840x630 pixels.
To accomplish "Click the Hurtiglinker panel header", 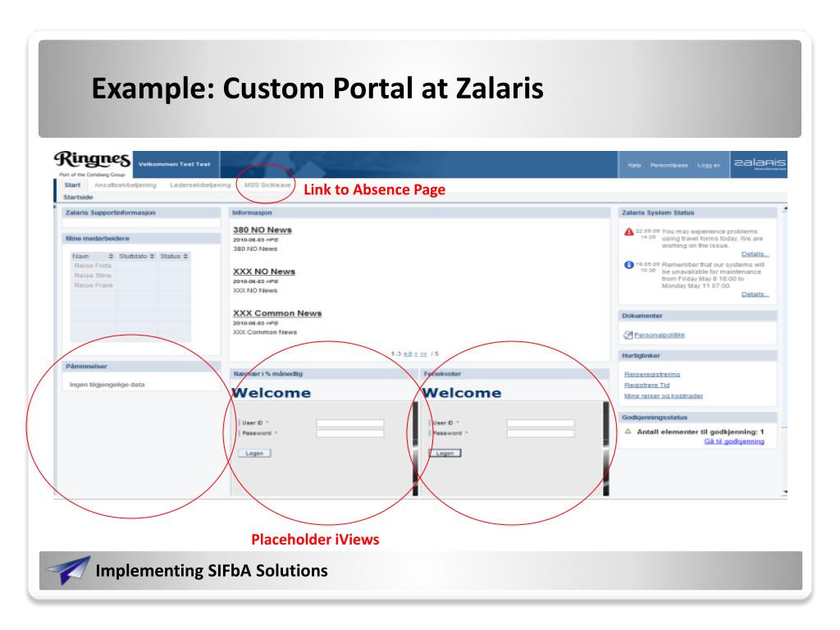I will tap(697, 356).
